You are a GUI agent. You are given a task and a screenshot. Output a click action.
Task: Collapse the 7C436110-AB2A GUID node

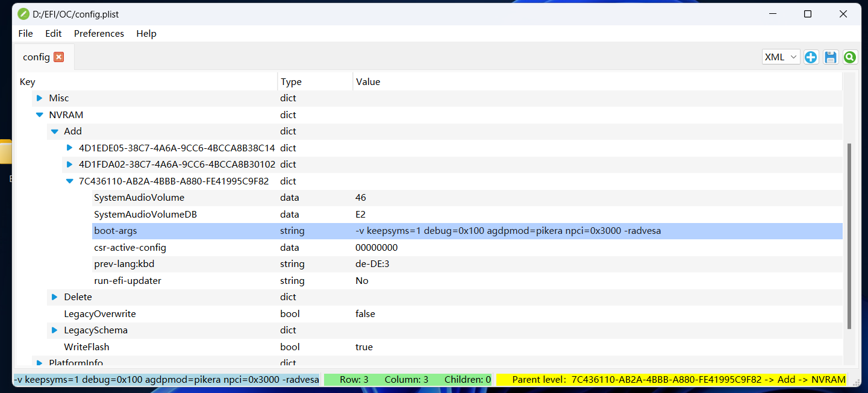pos(70,181)
